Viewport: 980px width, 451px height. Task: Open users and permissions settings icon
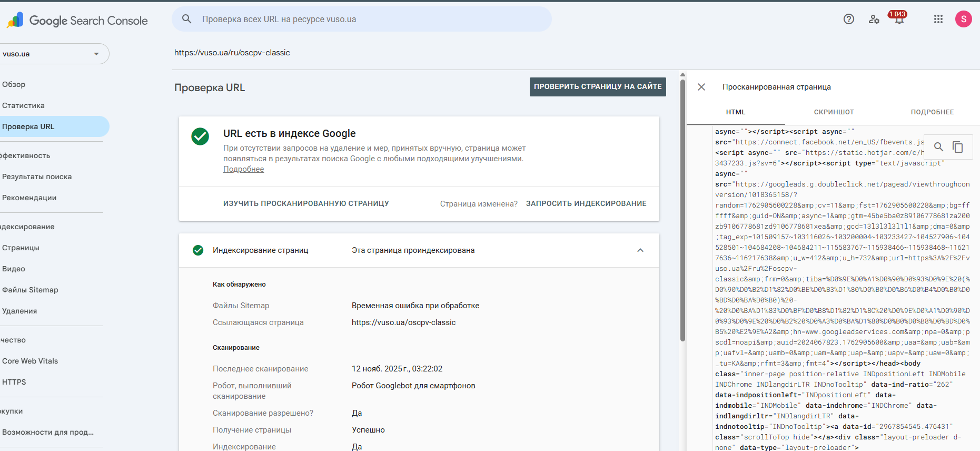pos(874,19)
